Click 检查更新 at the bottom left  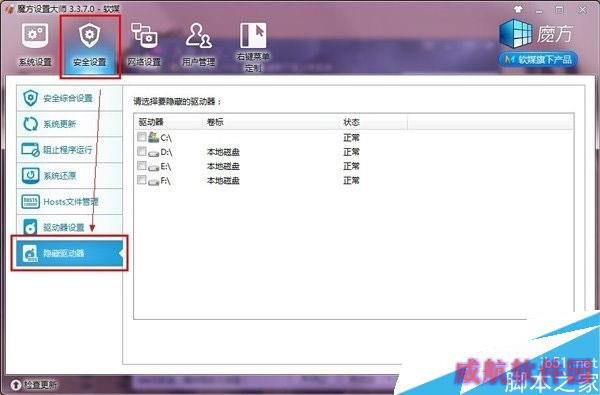(x=34, y=384)
